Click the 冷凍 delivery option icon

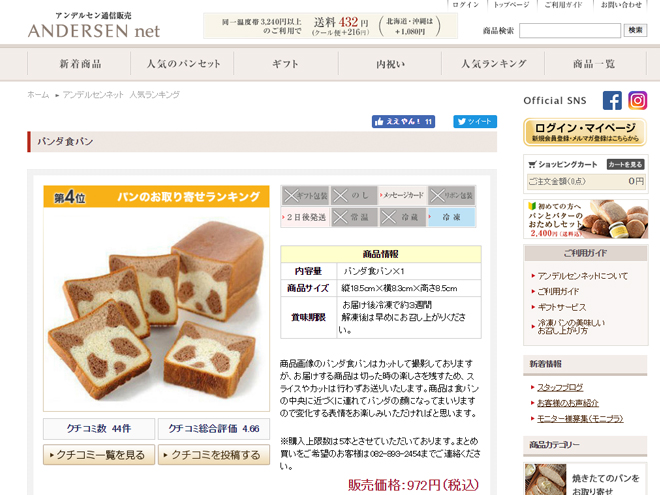tap(451, 218)
